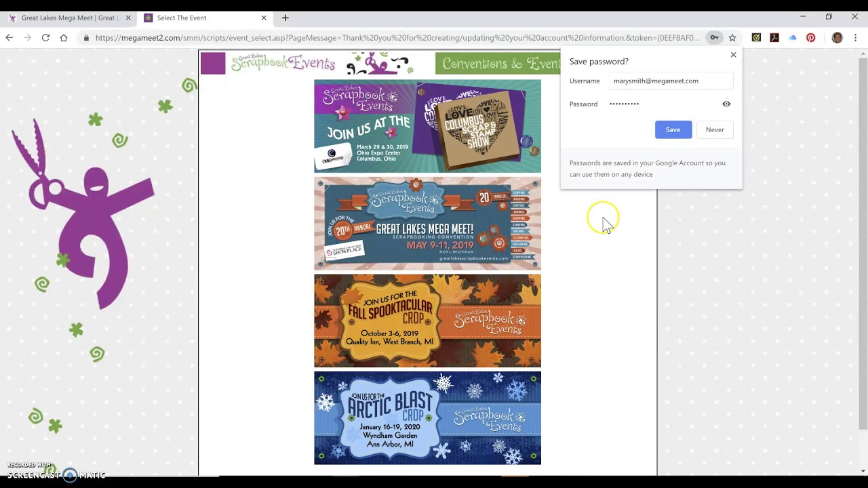
Task: Click the scrollbar up arrow
Action: click(x=863, y=54)
